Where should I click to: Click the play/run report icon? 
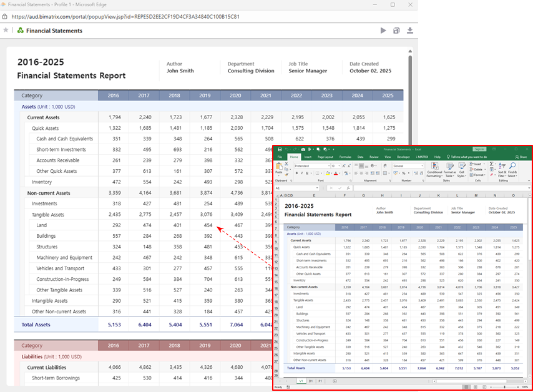pos(383,30)
